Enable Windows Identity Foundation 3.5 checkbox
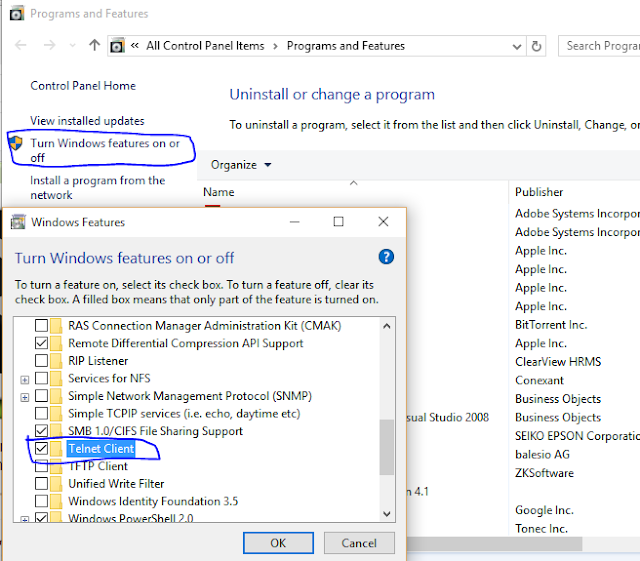Screen dimensions: 640x561 click(41, 501)
